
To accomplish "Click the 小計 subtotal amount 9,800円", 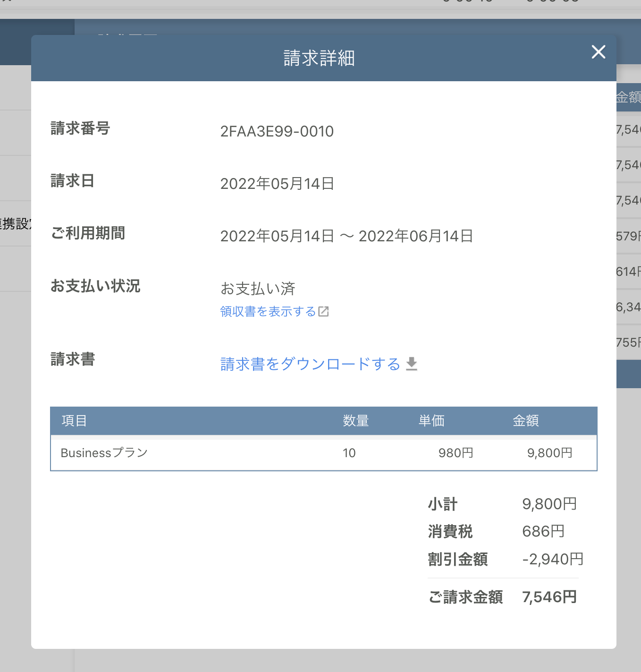I will 549,504.
